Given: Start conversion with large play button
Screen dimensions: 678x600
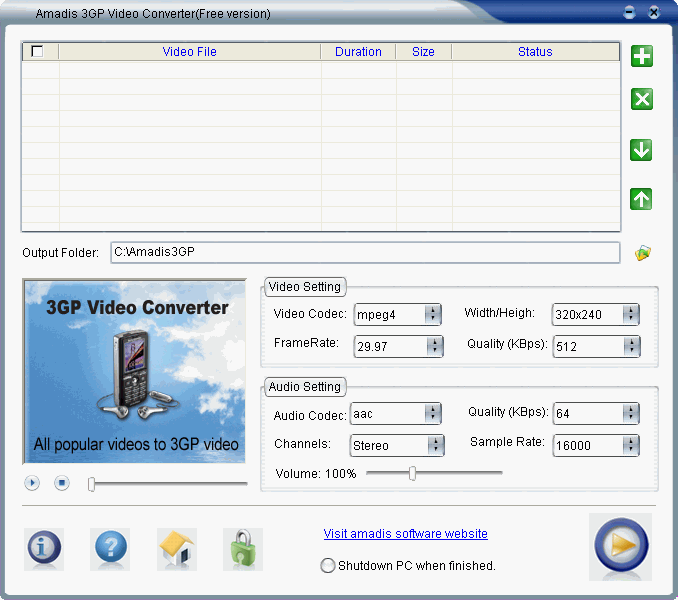Looking at the screenshot, I should click(x=620, y=546).
